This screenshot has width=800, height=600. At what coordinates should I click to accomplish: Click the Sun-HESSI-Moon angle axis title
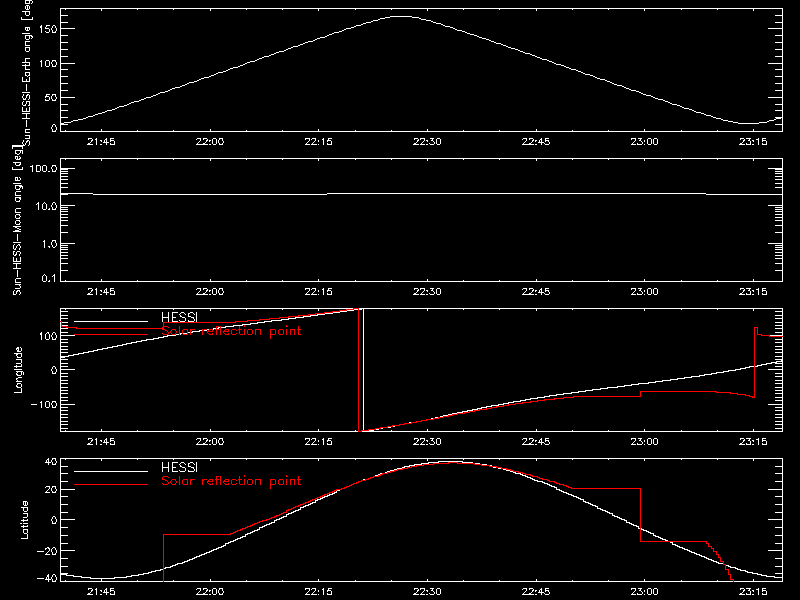(x=17, y=220)
